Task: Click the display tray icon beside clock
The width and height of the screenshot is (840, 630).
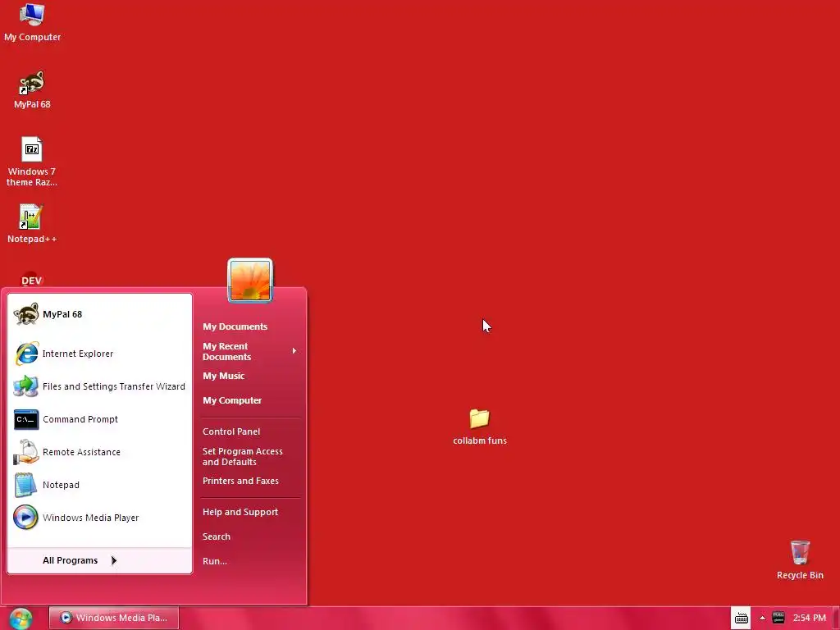Action: [778, 618]
